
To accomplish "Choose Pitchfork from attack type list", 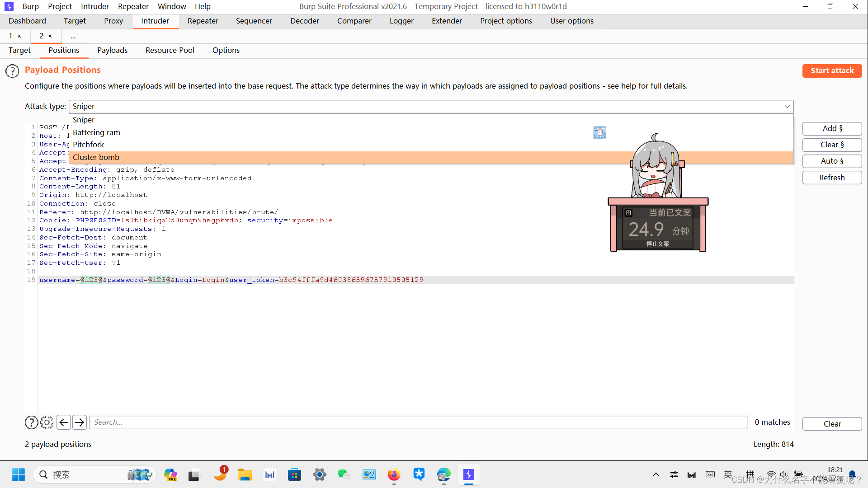I will tap(89, 145).
